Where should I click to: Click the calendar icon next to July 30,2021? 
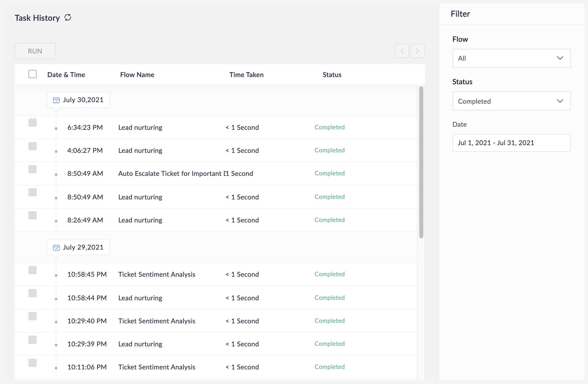click(57, 100)
